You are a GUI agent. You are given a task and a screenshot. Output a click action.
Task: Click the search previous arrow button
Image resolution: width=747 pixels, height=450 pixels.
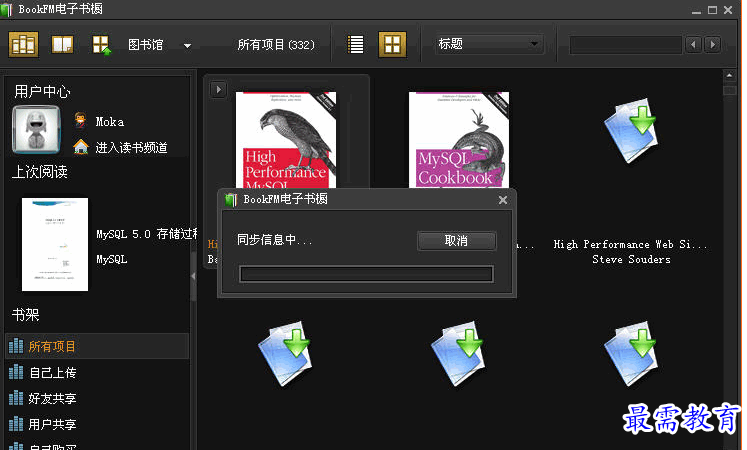click(x=694, y=45)
